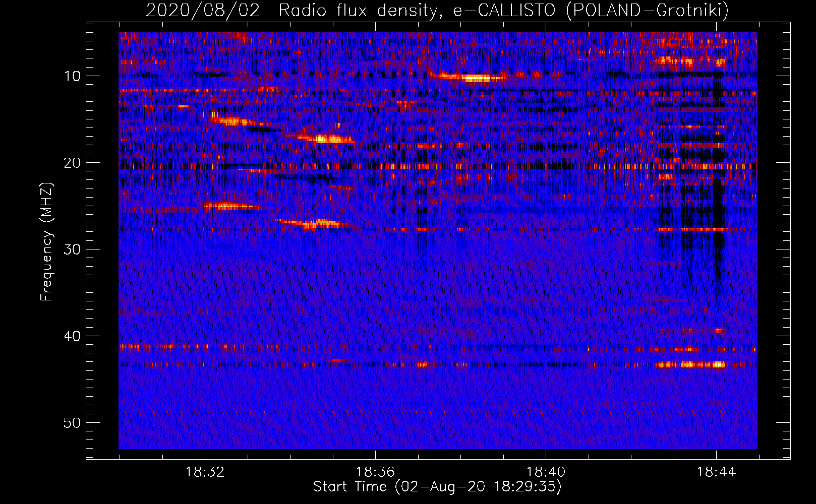Click the time tick label '18:40'
Image resolution: width=816 pixels, height=504 pixels.
point(546,472)
